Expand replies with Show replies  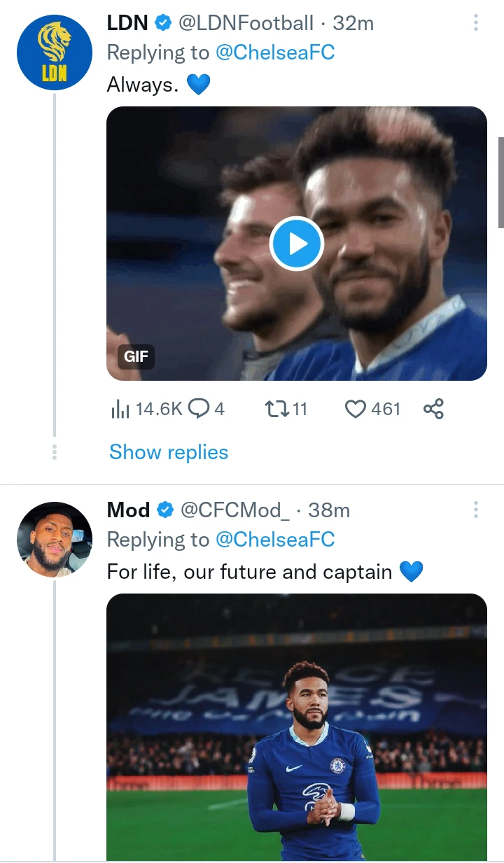169,452
